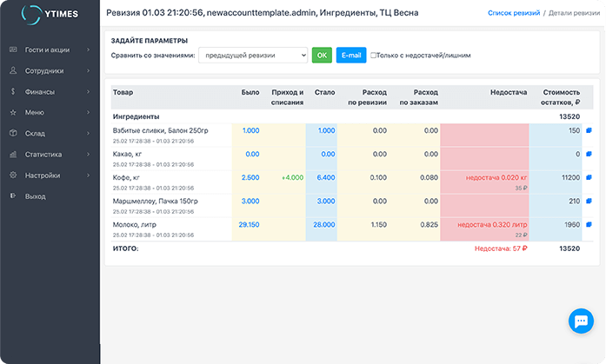Click the 29.150 value for Молоко

tap(249, 224)
